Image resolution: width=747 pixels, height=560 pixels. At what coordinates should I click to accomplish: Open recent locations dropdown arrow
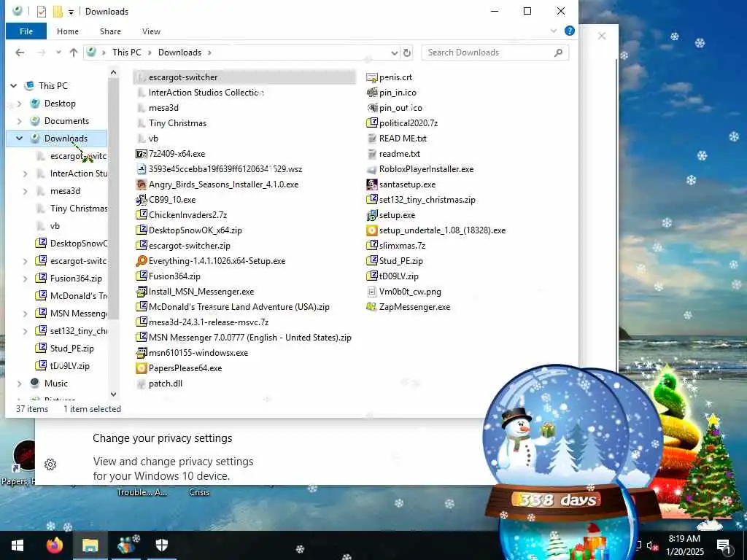58,52
